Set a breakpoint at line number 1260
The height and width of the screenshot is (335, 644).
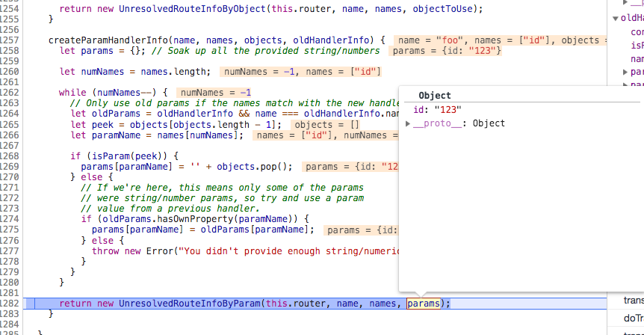coord(10,72)
